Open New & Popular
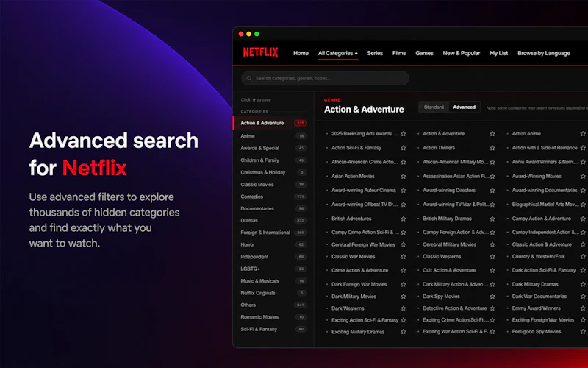 pyautogui.click(x=462, y=53)
